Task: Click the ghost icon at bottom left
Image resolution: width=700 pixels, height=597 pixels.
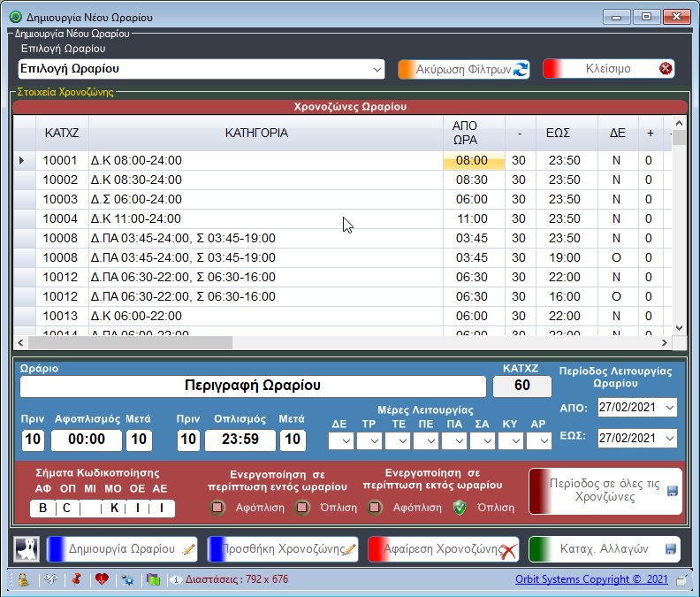Action: coord(27,548)
